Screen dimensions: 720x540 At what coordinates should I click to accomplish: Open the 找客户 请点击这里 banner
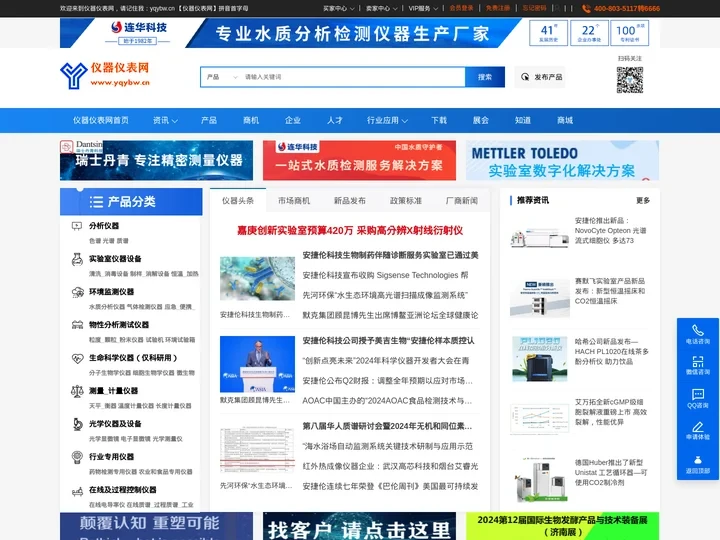[x=360, y=526]
